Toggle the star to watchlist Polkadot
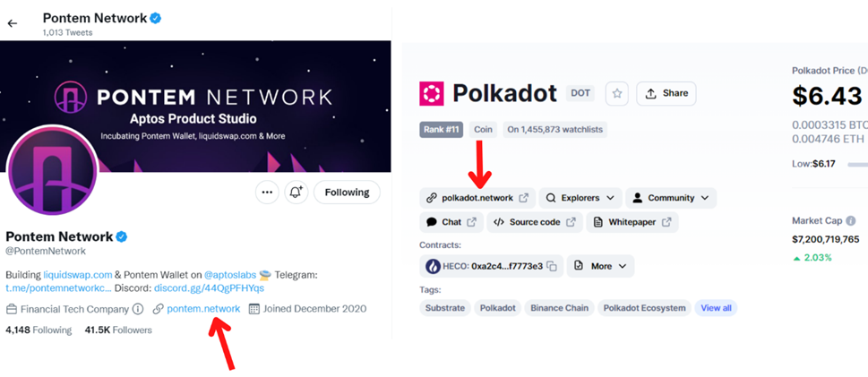This screenshot has height=377, width=868. (616, 93)
